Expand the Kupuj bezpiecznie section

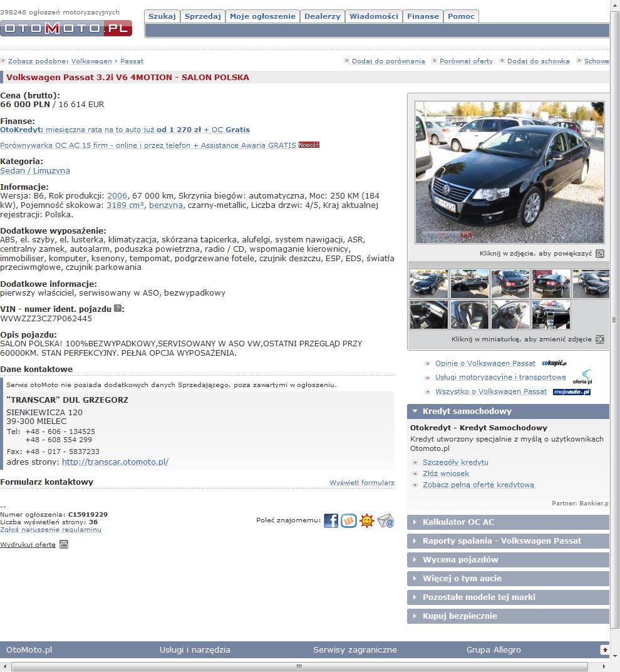point(508,616)
